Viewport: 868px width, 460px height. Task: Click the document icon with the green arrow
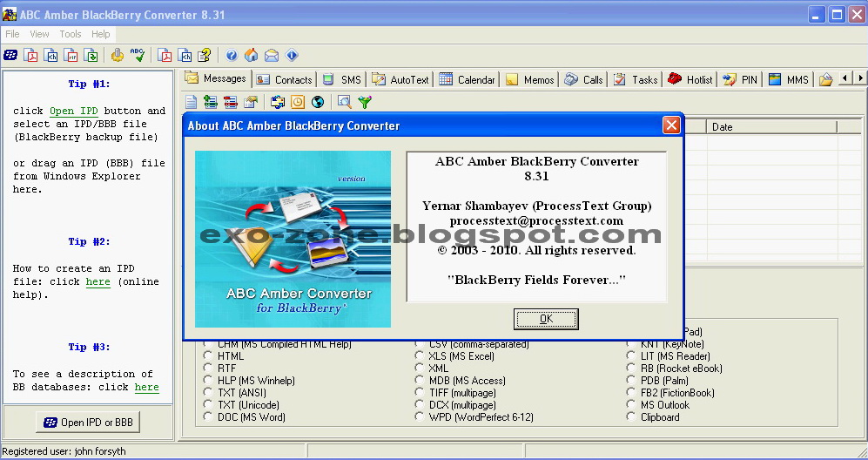coord(91,55)
